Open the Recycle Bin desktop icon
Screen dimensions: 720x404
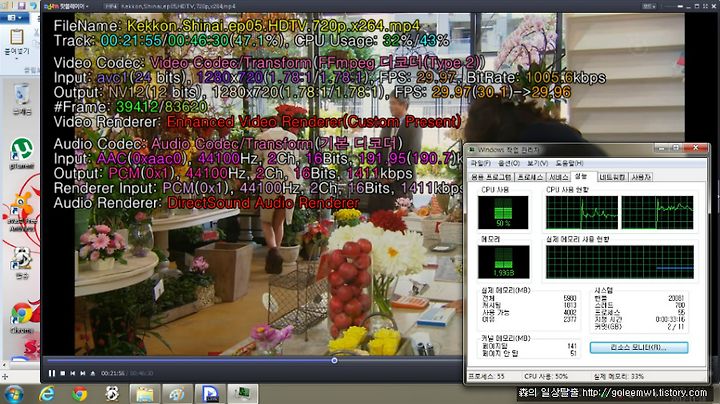pyautogui.click(x=22, y=99)
